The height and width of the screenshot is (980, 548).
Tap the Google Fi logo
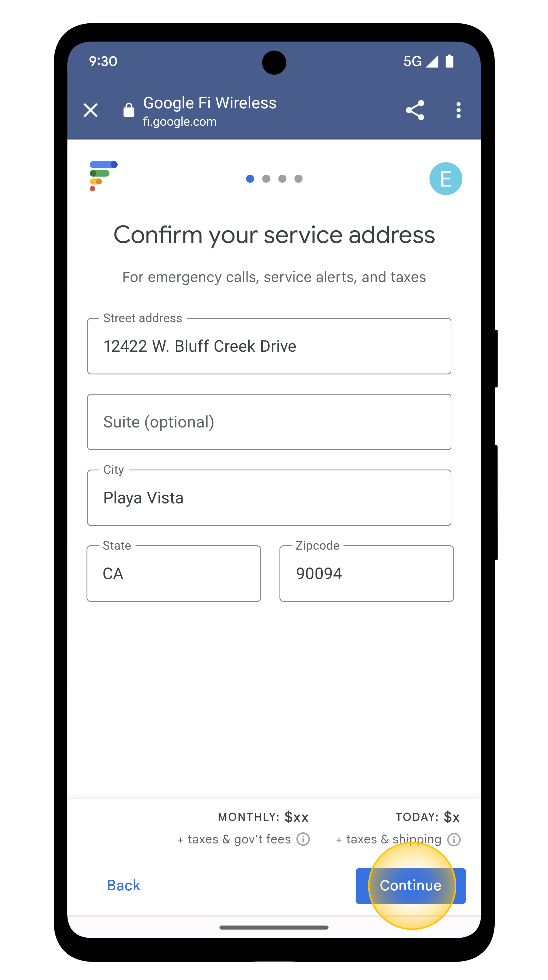tap(103, 176)
